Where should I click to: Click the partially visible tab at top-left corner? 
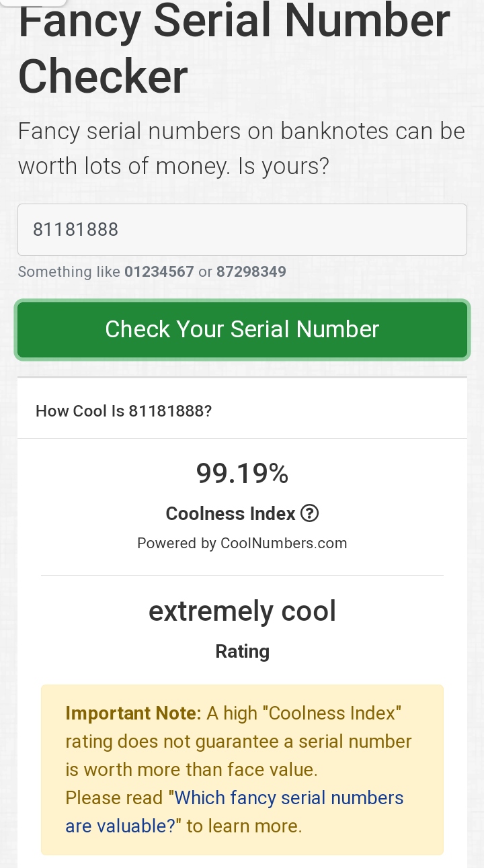tap(34, 3)
